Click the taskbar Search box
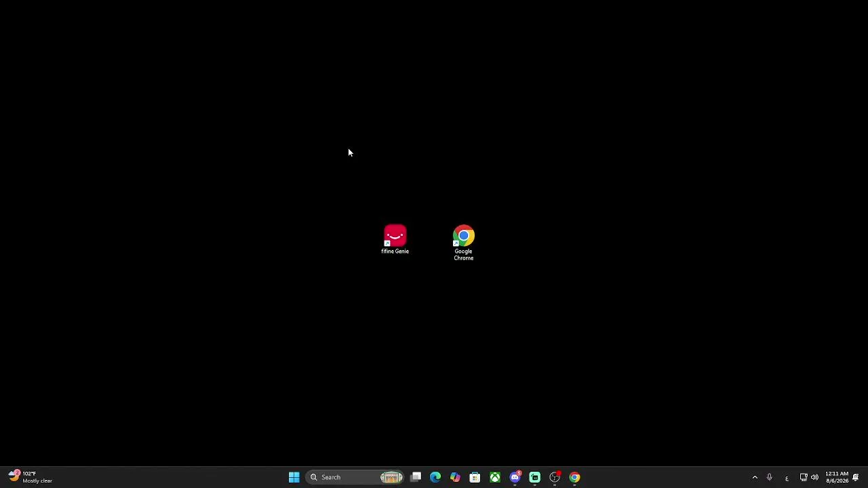Image resolution: width=868 pixels, height=488 pixels. (355, 477)
